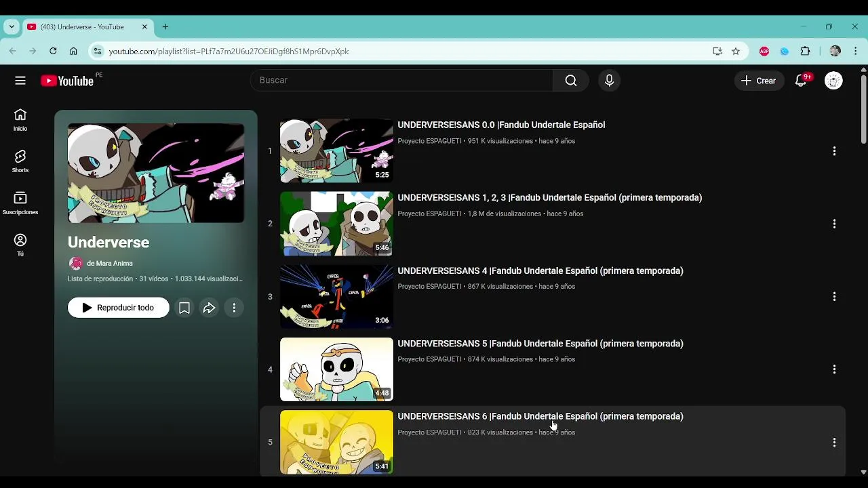
Task: Save the Underverse playlist to library
Action: (x=184, y=308)
